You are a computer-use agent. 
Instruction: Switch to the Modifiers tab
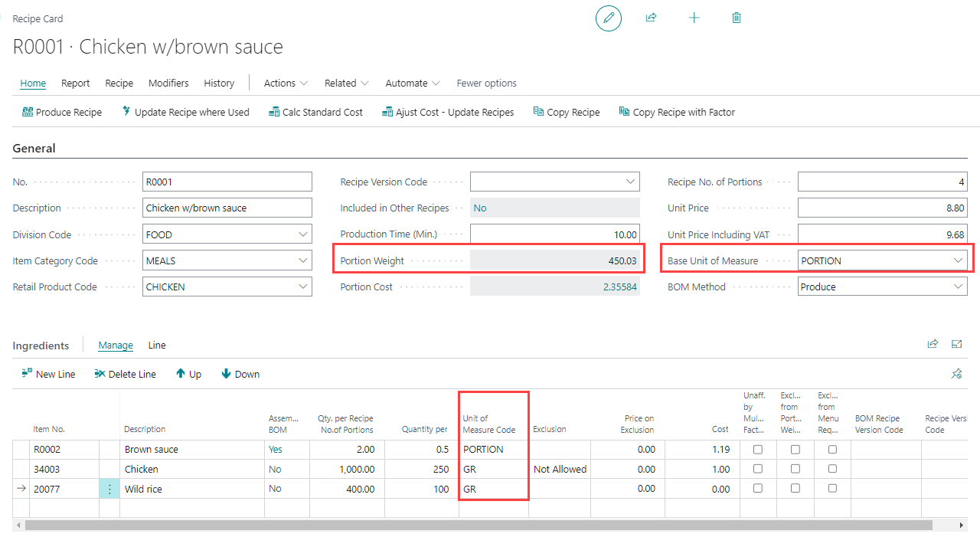(168, 83)
